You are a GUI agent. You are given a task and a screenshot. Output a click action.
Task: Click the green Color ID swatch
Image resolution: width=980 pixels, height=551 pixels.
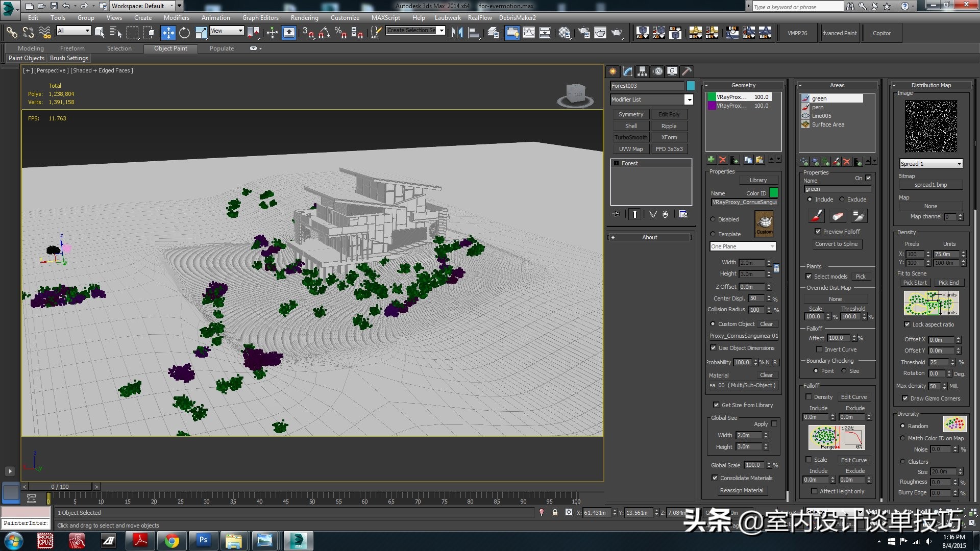tap(774, 193)
